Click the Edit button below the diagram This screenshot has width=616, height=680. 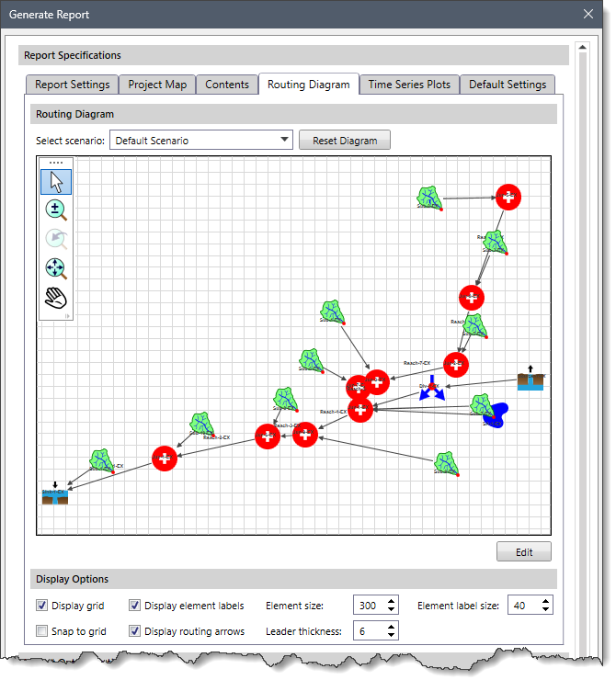524,551
